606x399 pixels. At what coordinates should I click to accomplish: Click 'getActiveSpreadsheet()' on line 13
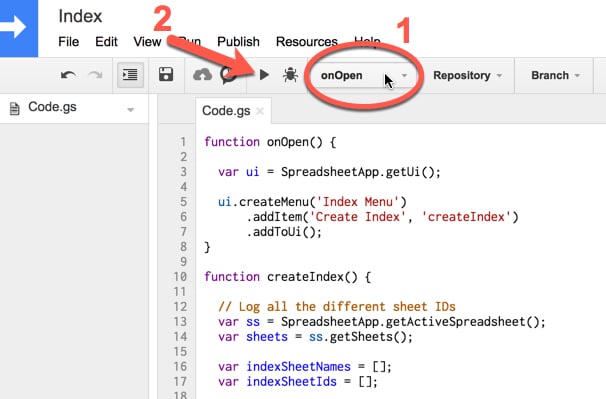click(462, 322)
